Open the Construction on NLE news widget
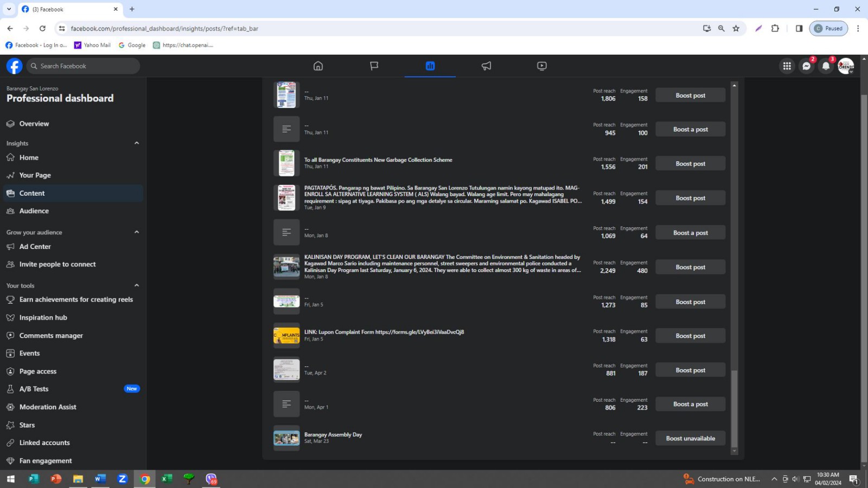This screenshot has width=868, height=488. (722, 479)
